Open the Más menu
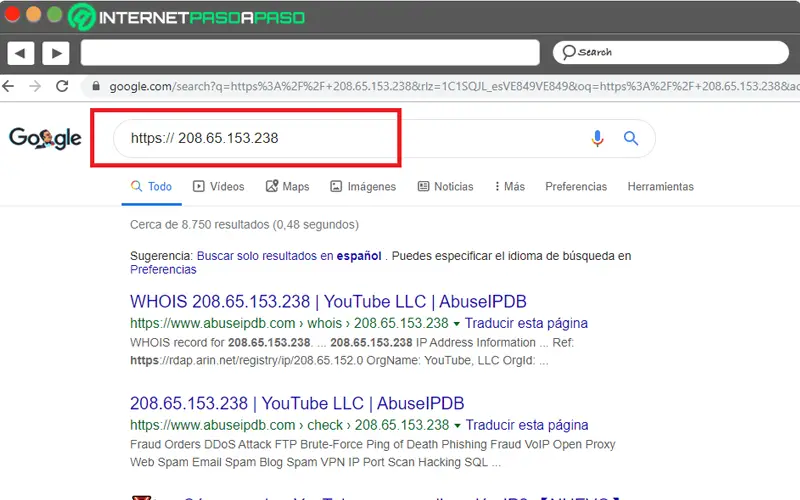The height and width of the screenshot is (500, 800). coord(510,187)
